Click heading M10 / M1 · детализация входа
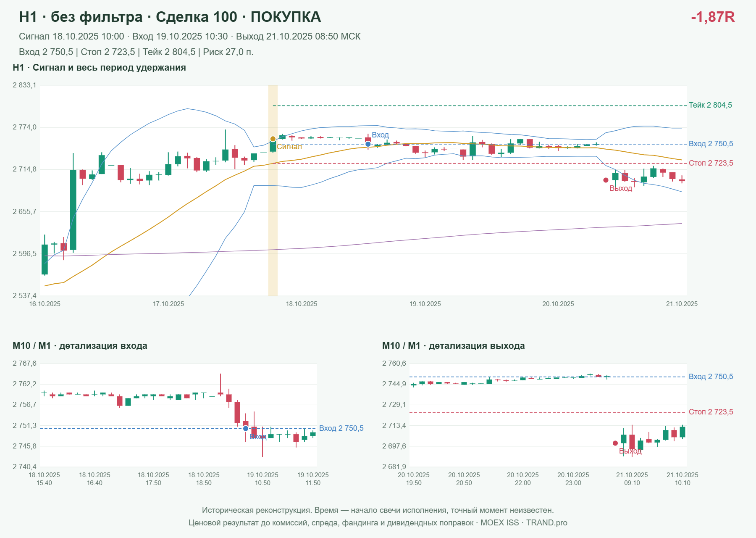This screenshot has width=756, height=538. [80, 346]
